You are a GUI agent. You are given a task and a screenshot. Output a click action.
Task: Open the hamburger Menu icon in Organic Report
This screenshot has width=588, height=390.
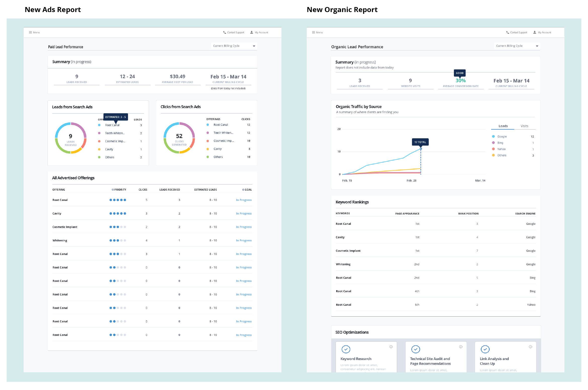[313, 32]
